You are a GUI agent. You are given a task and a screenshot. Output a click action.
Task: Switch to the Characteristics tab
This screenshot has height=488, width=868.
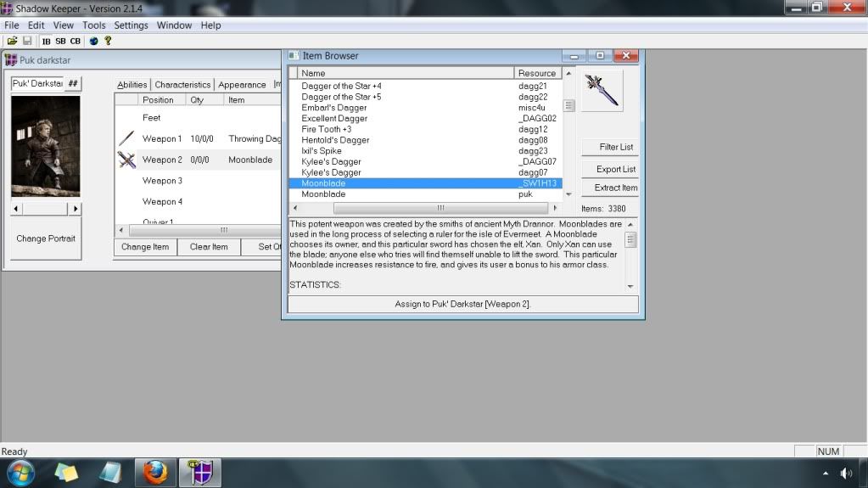click(x=182, y=85)
